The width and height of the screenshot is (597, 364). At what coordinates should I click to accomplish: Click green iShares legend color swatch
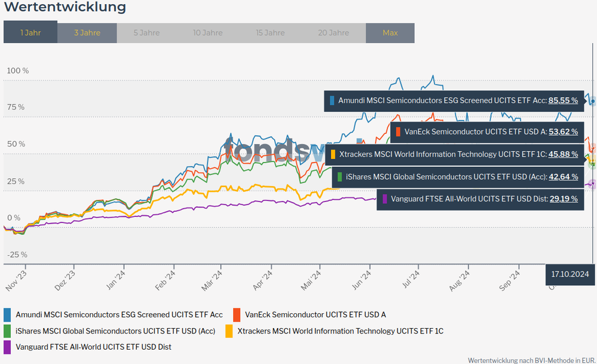[7, 331]
